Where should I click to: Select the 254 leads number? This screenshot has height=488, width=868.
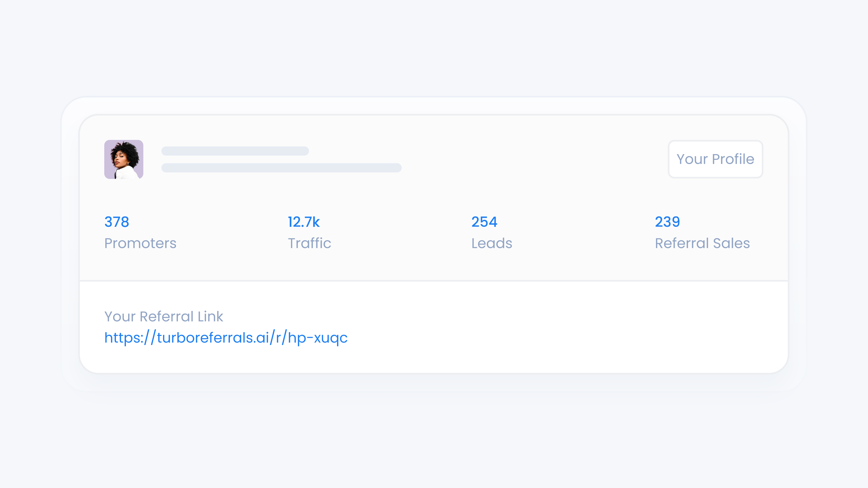(x=484, y=222)
